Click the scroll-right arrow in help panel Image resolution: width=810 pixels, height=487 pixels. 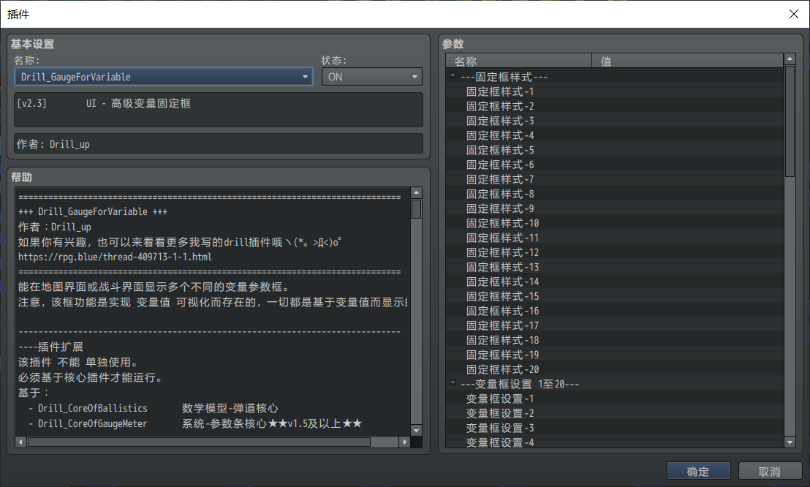[x=403, y=441]
